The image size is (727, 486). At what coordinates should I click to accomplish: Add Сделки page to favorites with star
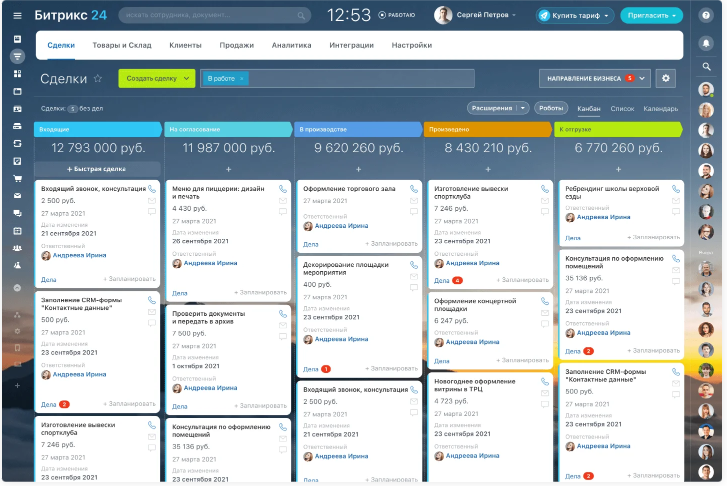(x=98, y=78)
